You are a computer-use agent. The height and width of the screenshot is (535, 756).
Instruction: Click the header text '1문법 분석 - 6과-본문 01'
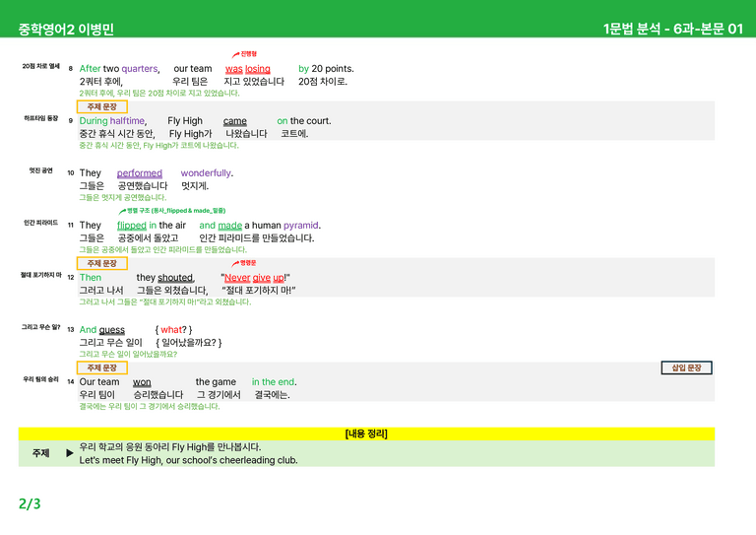coord(673,29)
